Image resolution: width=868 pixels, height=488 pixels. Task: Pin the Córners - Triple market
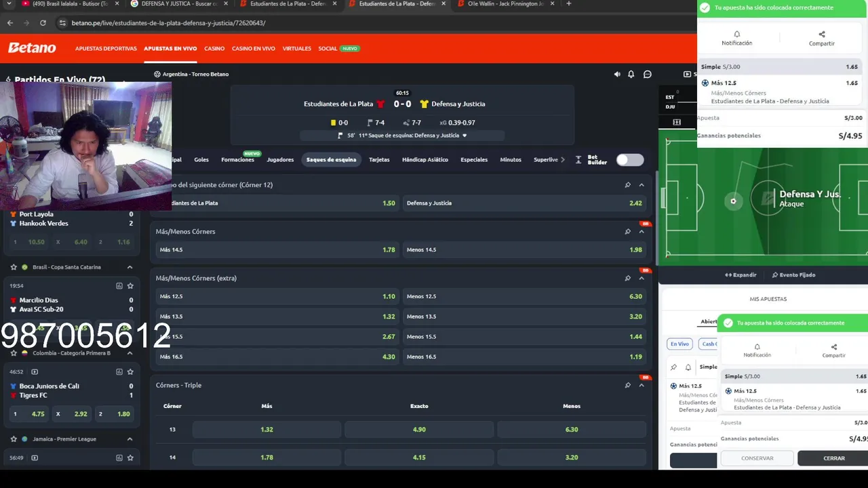(x=627, y=385)
